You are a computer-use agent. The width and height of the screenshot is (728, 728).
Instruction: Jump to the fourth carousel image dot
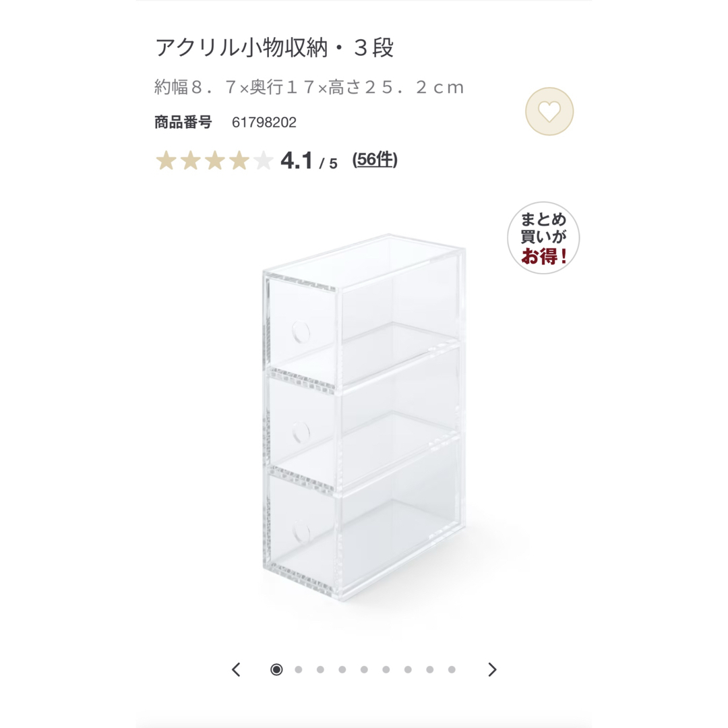tap(342, 669)
